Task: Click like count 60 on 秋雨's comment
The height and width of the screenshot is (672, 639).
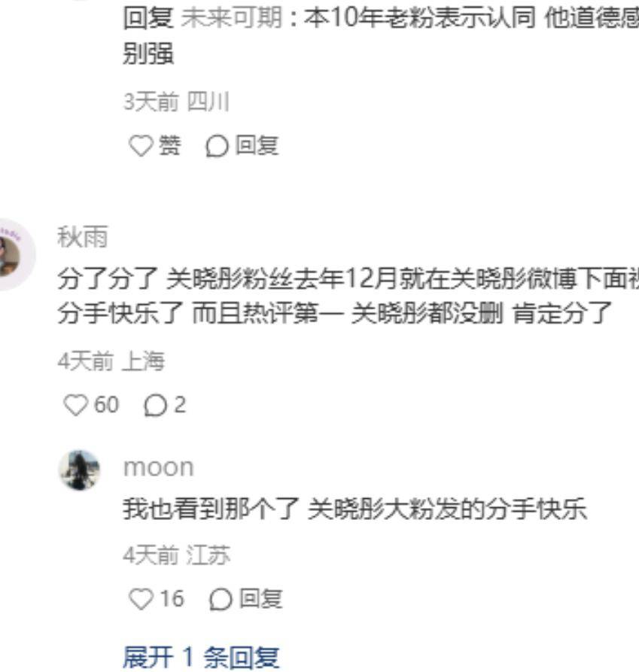Action: (106, 405)
